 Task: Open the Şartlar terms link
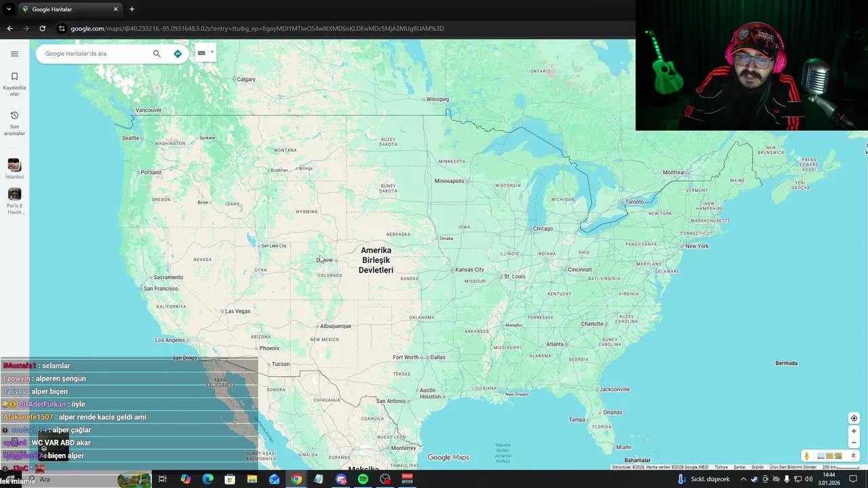click(x=739, y=467)
